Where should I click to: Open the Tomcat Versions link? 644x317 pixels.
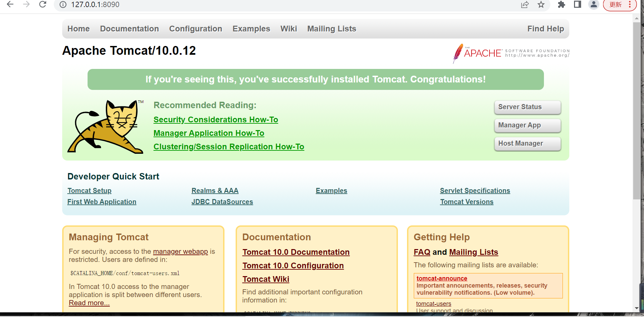(x=467, y=202)
